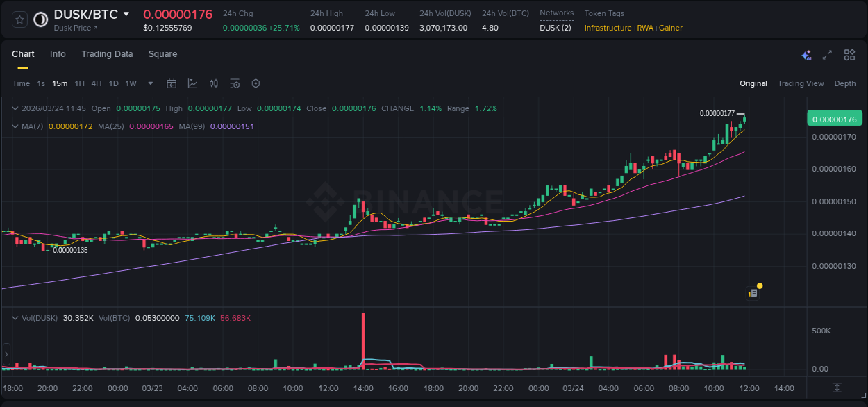Click the icon beside the yellow notification dot
868x407 pixels.
[x=752, y=292]
